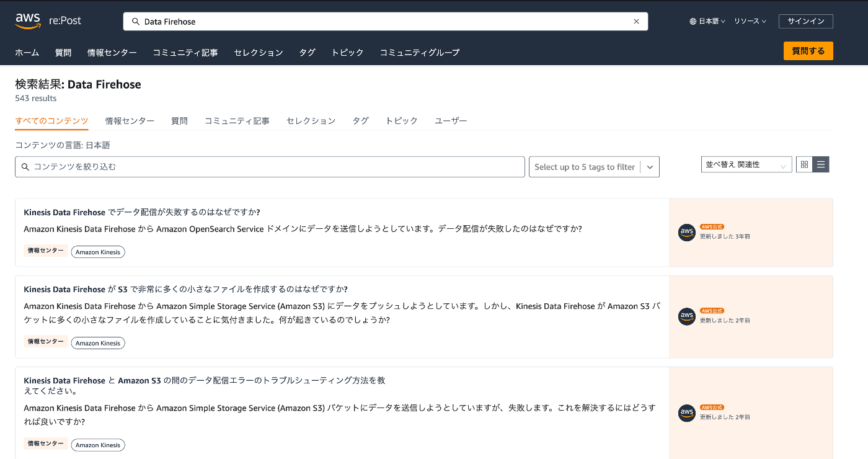Click the globe language icon
868x459 pixels.
coord(693,21)
